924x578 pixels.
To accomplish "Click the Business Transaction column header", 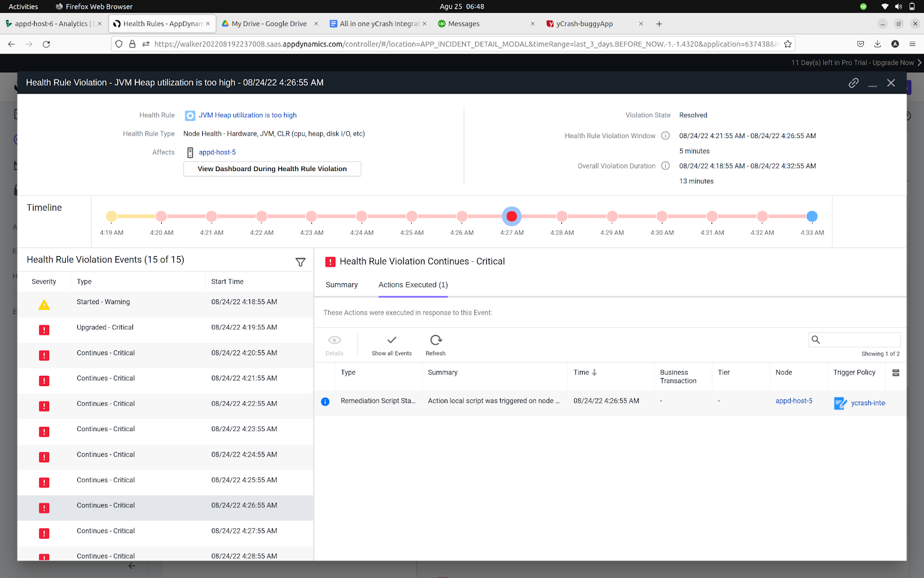I will coord(678,377).
